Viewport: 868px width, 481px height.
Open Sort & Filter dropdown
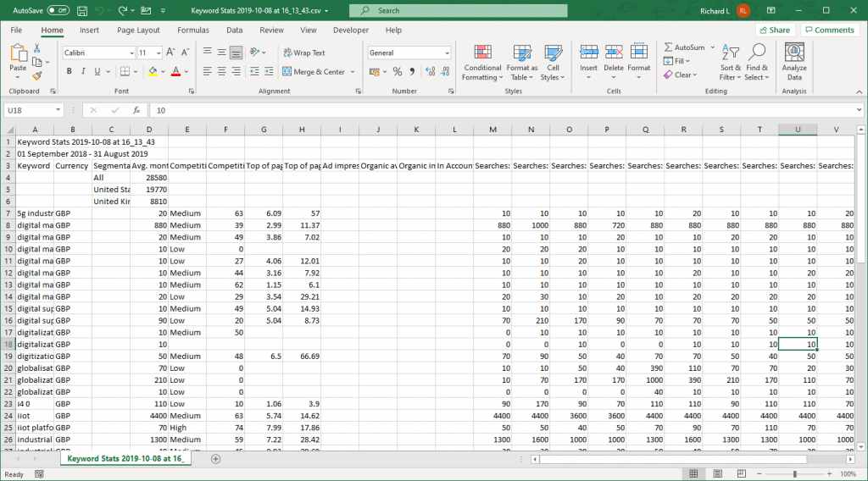731,63
